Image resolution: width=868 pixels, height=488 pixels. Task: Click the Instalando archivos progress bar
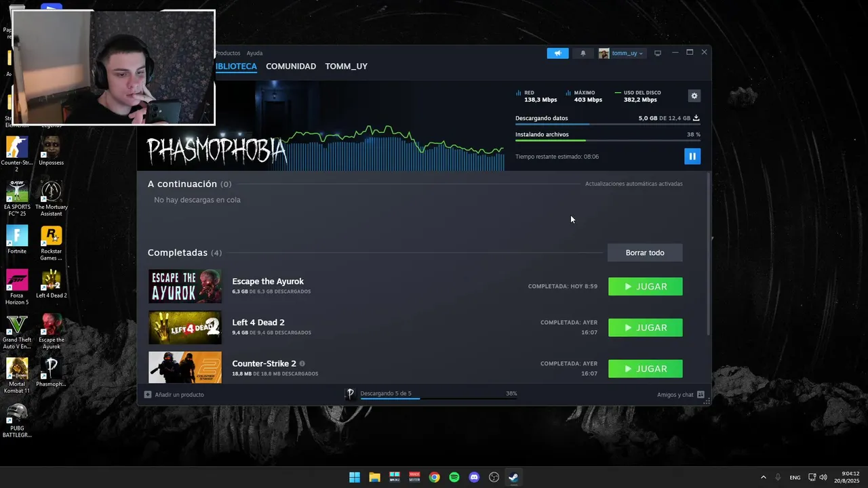point(608,140)
